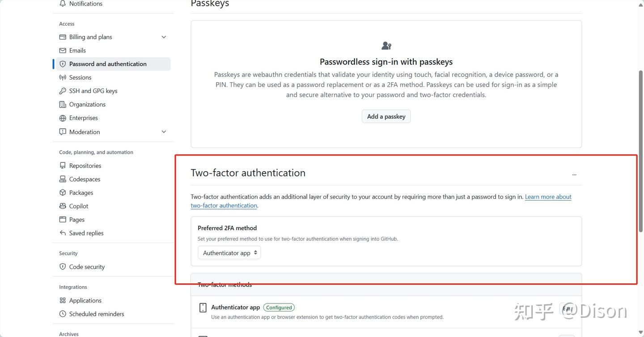Expand the Billing and plans section
The height and width of the screenshot is (337, 644).
point(164,37)
